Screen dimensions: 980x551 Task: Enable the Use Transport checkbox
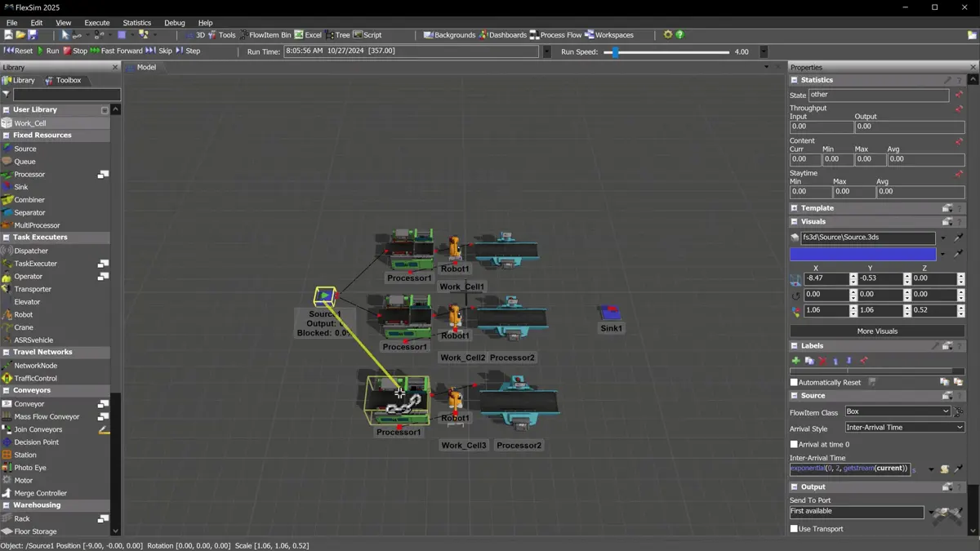[794, 529]
